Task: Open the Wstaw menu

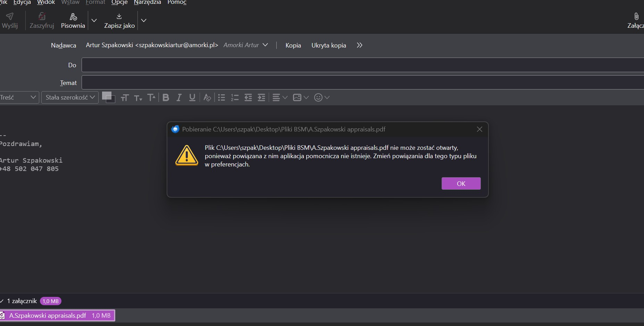Action: click(70, 2)
